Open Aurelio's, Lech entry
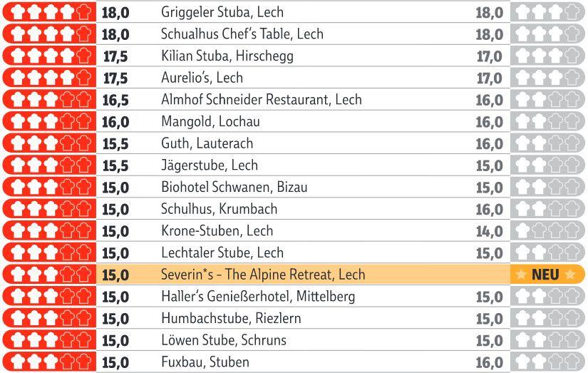Viewport: 588px width, 373px height. click(202, 78)
